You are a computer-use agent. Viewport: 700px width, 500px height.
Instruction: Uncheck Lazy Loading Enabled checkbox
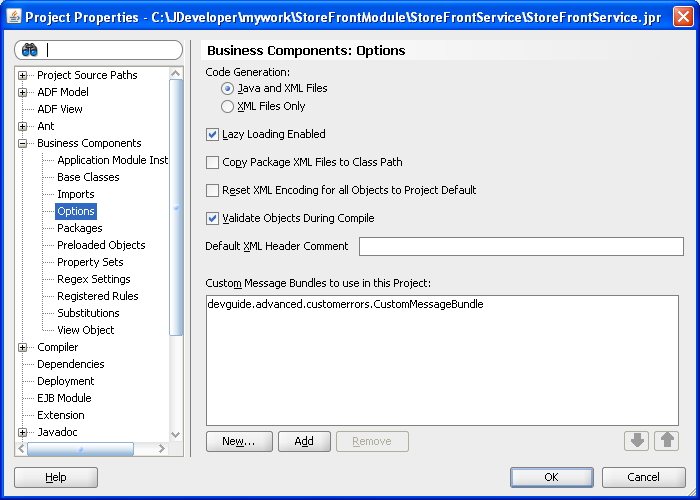coord(212,134)
